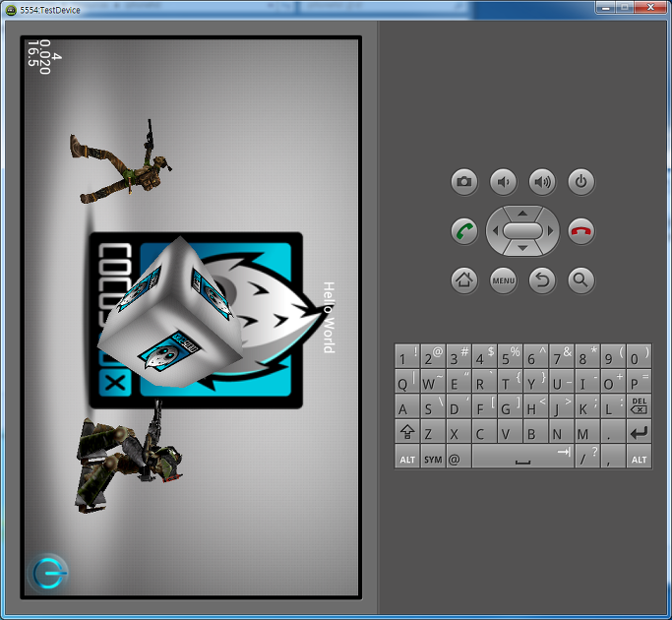Click the 1 key on emulator keyboard

(407, 356)
